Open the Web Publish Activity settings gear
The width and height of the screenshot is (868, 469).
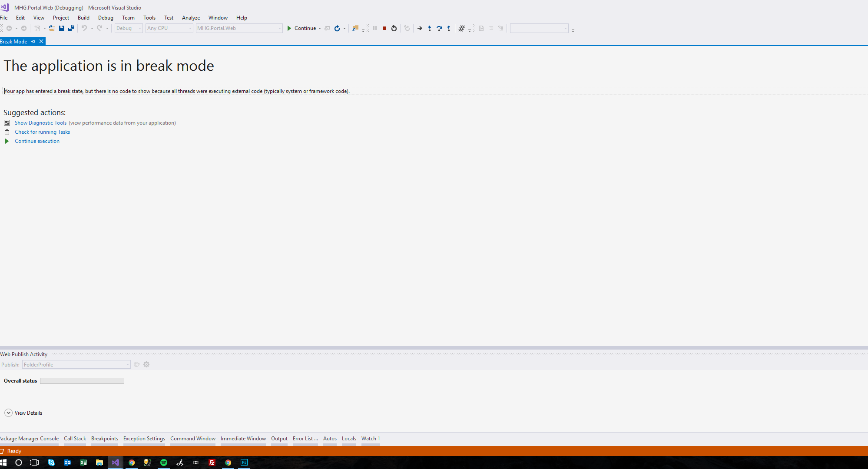(146, 364)
